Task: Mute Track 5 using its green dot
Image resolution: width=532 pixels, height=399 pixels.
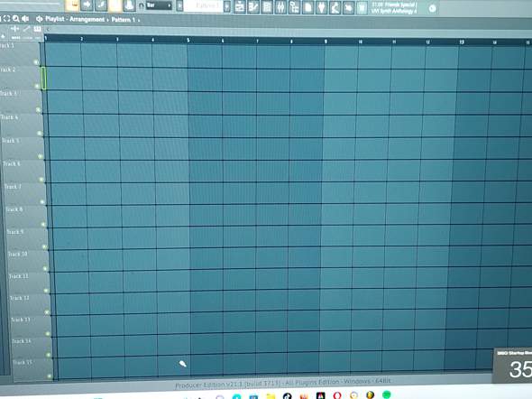Action: pyautogui.click(x=41, y=156)
